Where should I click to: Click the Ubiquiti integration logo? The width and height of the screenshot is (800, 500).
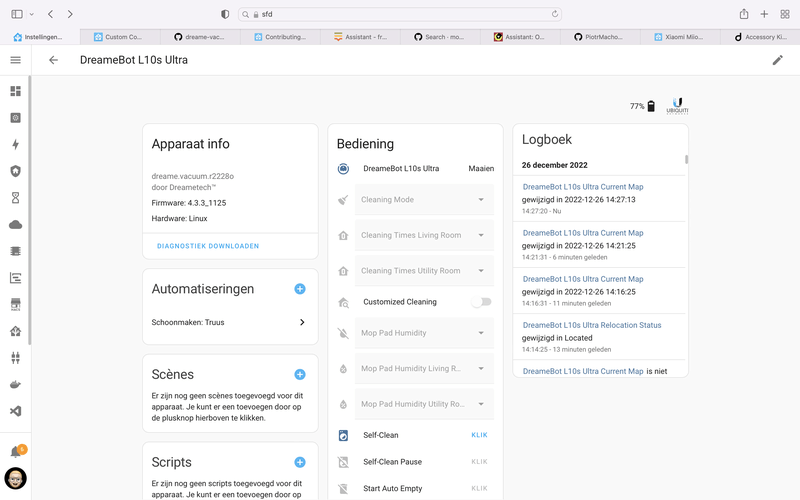(x=677, y=106)
